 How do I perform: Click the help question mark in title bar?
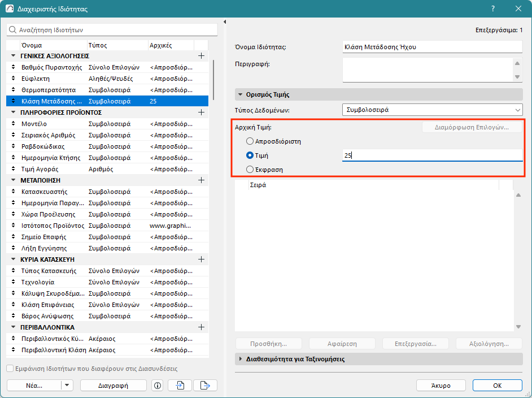point(493,9)
